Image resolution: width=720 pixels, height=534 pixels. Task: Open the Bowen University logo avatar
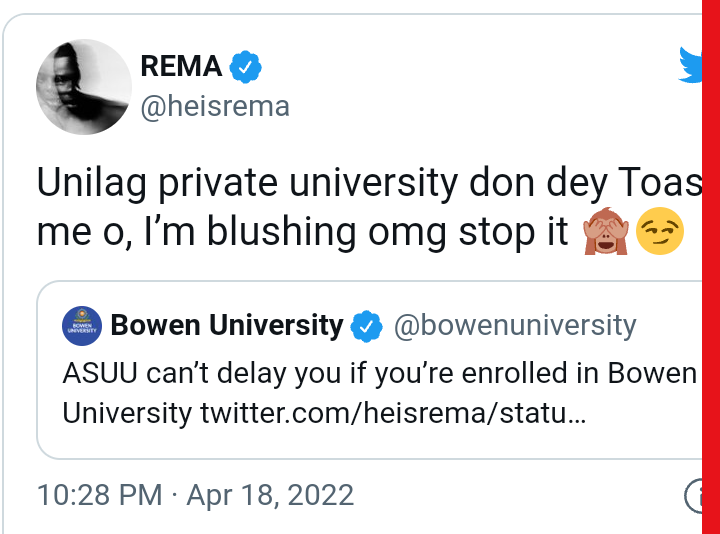(80, 326)
